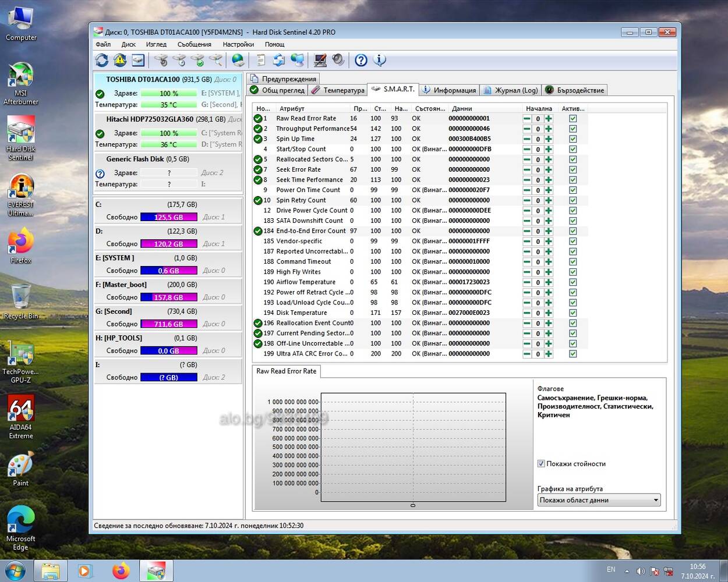Open the configuration monitor-with-pen toolbar icon
The width and height of the screenshot is (728, 582).
320,60
